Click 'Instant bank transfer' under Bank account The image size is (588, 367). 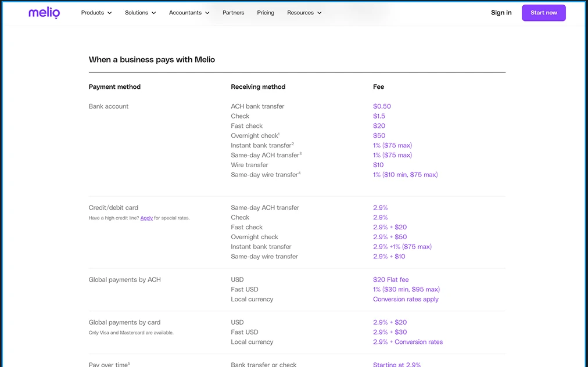(262, 145)
